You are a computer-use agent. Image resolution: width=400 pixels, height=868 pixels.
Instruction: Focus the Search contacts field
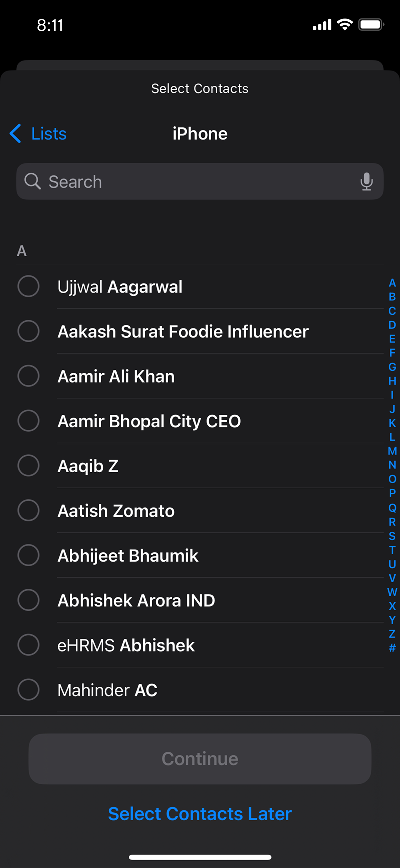[199, 182]
